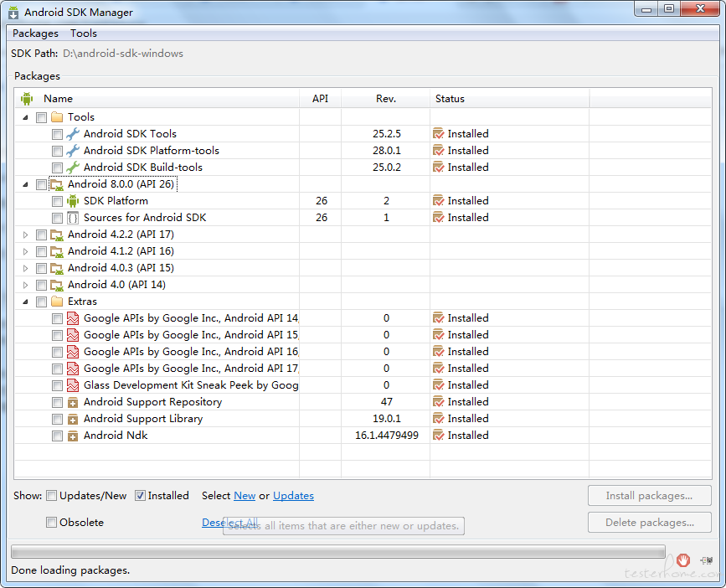
Task: Enable the Obsolete checkbox
Action: pos(51,523)
